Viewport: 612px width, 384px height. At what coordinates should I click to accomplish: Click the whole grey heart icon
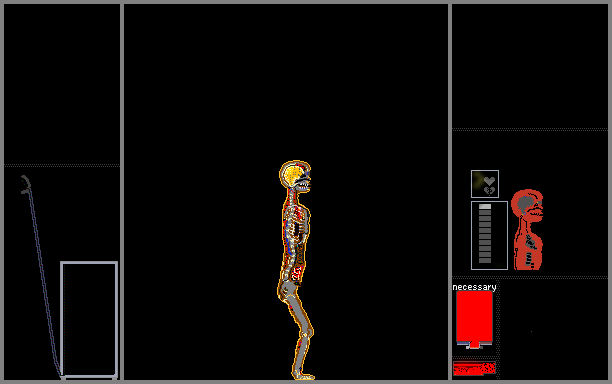pos(489,181)
